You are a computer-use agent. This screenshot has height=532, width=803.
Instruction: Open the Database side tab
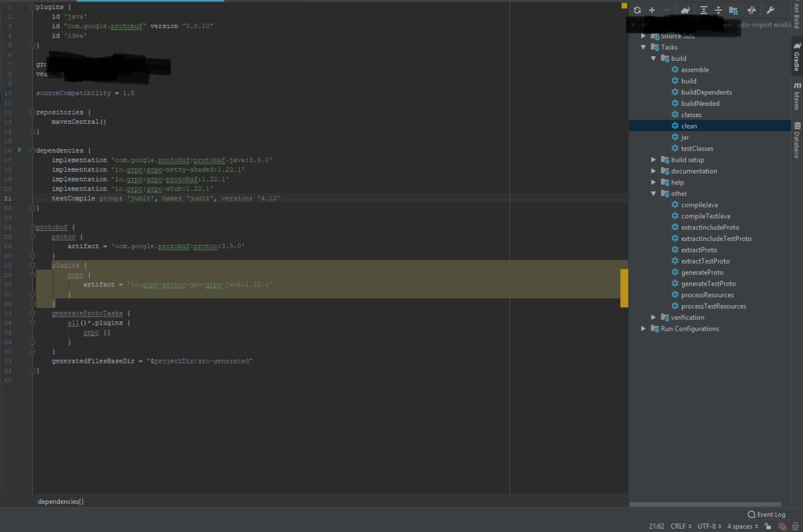point(796,139)
